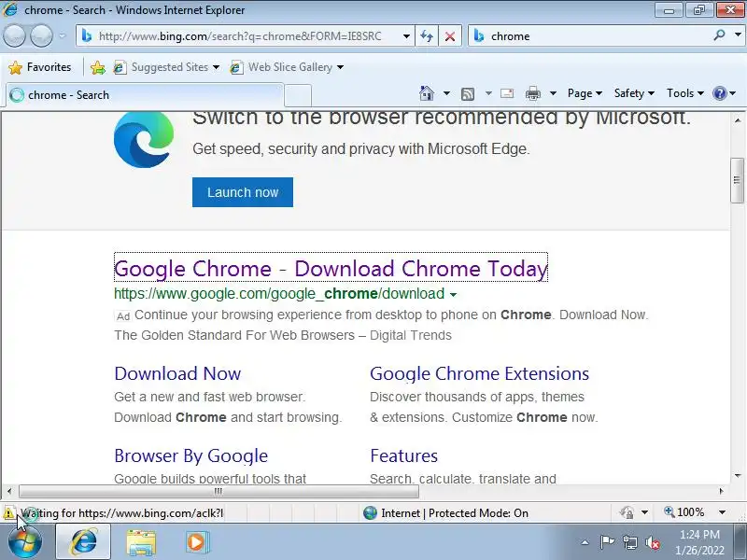Click the Print icon

point(532,94)
